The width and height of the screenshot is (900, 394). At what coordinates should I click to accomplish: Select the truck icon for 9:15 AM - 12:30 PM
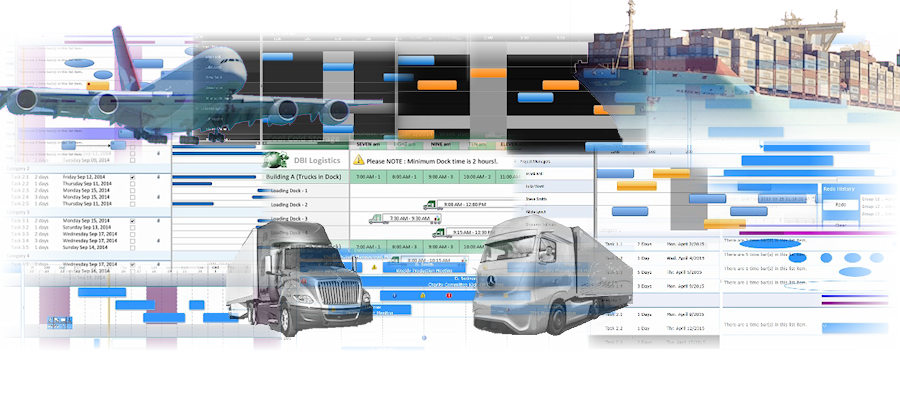click(x=439, y=233)
